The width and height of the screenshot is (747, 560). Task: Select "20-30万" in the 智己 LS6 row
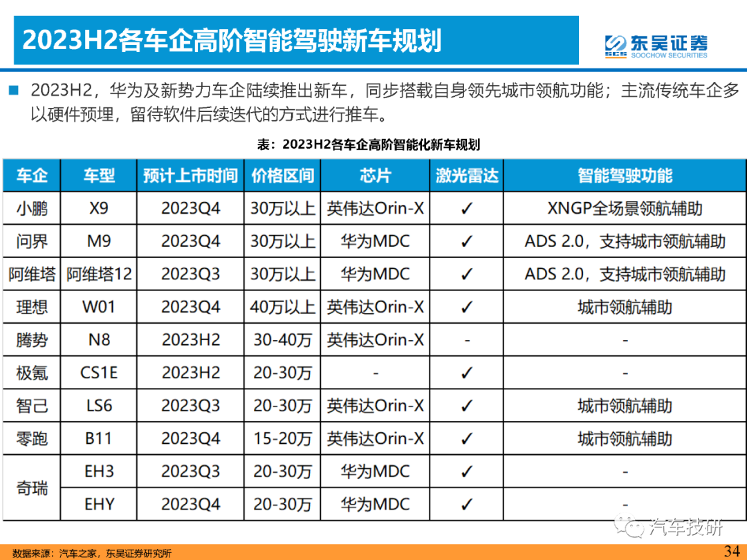pyautogui.click(x=282, y=406)
